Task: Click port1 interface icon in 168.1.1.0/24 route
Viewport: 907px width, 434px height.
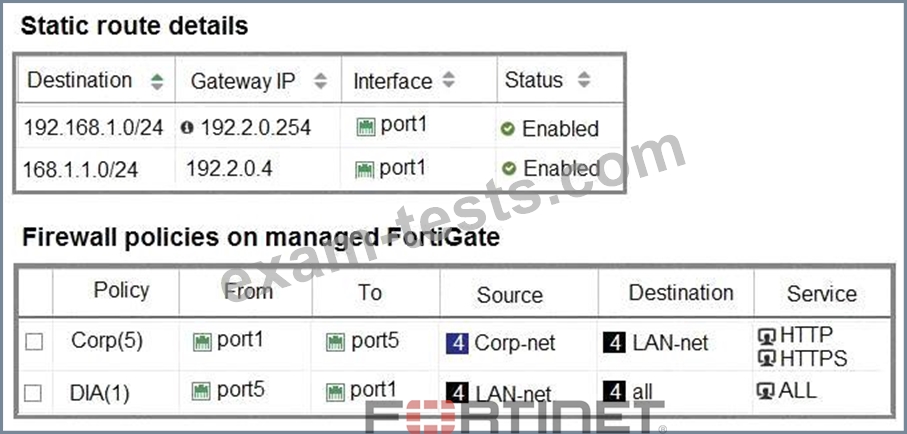Action: pyautogui.click(x=365, y=169)
